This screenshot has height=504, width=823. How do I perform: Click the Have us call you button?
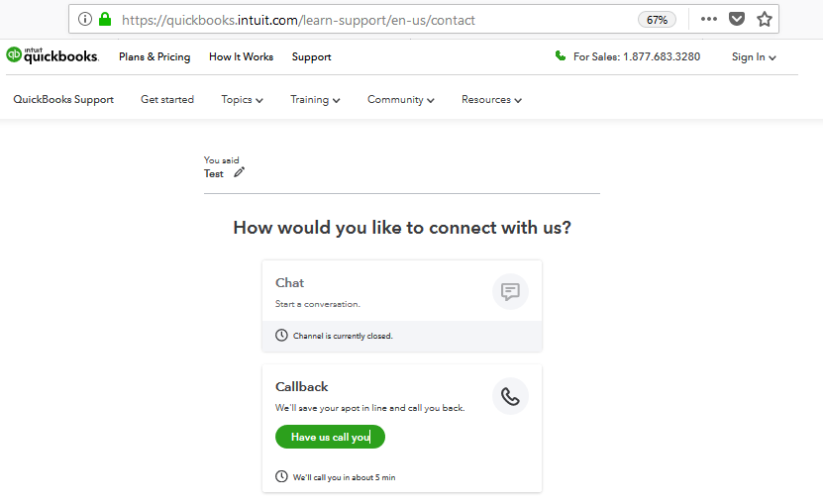(x=330, y=437)
